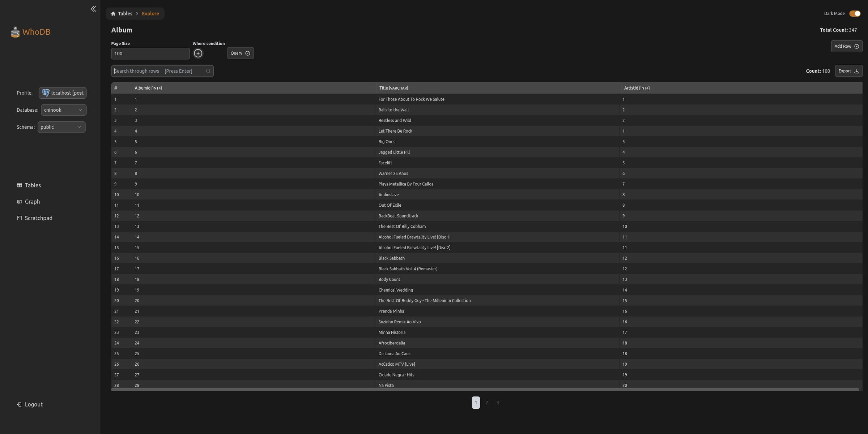Viewport: 868px width, 434px height.
Task: Click the home icon in breadcrumb
Action: tap(113, 13)
